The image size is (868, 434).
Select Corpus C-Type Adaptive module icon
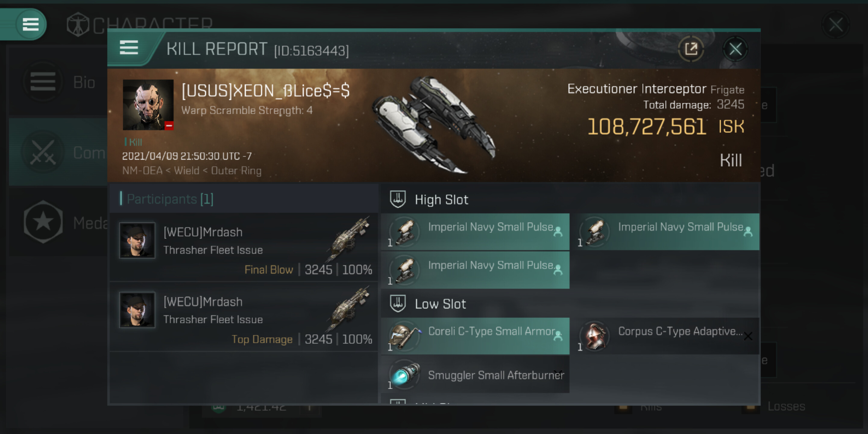[x=596, y=336]
